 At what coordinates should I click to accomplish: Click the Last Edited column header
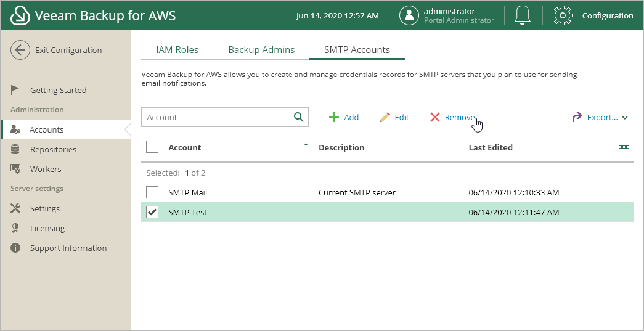point(491,147)
